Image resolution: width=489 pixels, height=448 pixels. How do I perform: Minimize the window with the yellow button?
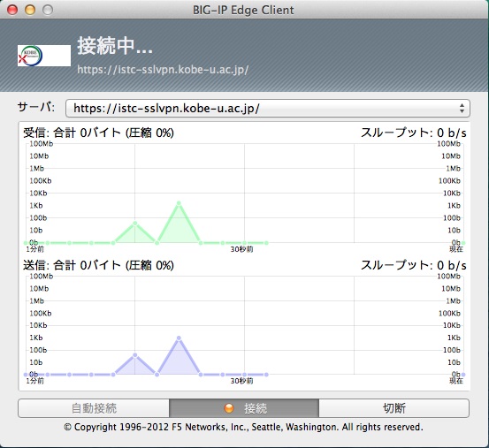point(30,10)
